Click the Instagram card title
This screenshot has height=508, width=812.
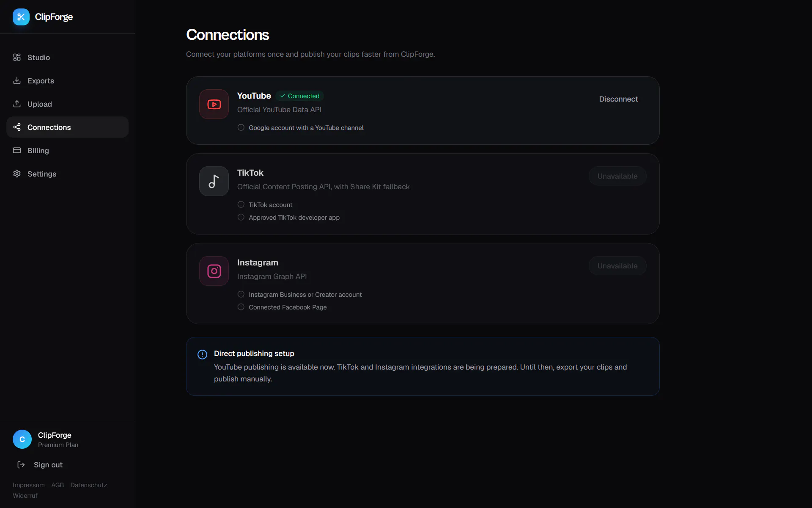[x=258, y=262]
